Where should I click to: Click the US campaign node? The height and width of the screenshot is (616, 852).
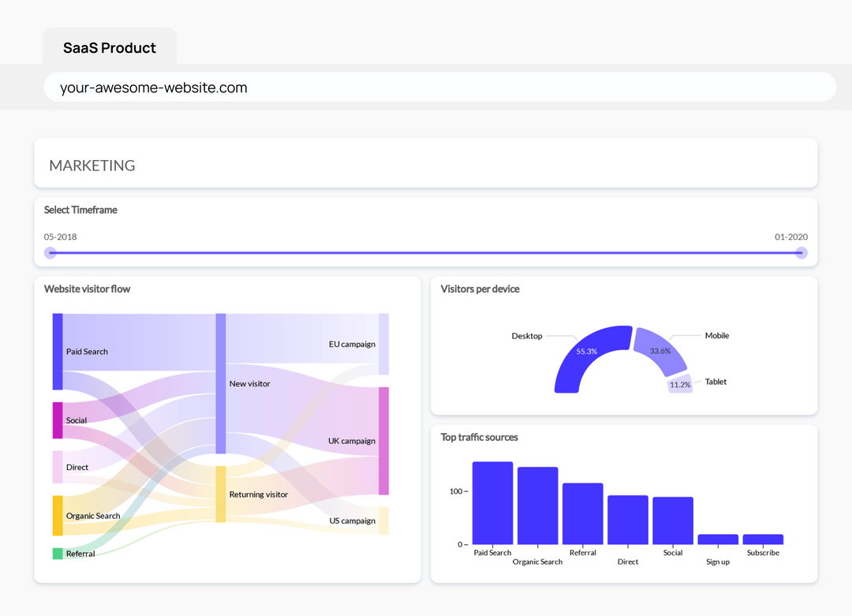tap(384, 521)
